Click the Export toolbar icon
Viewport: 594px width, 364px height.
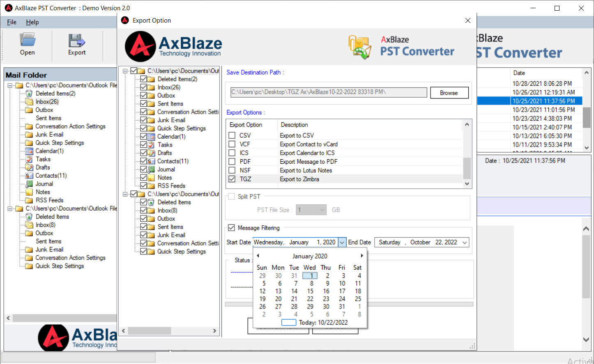click(x=76, y=40)
